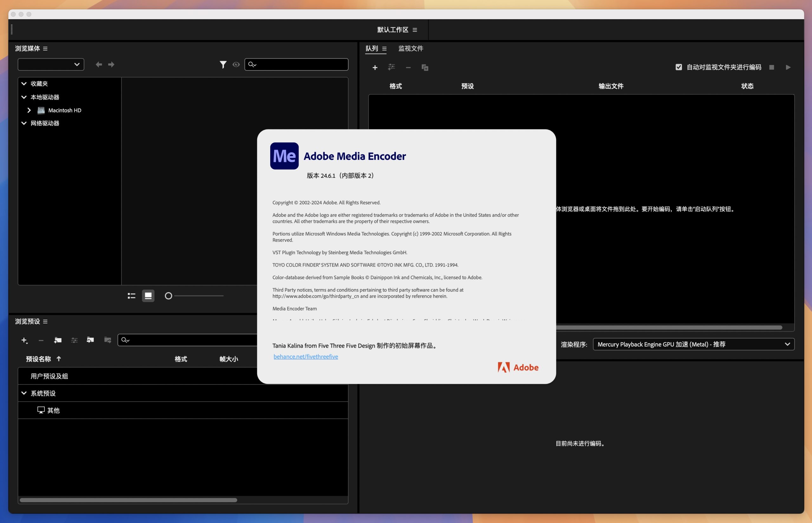812x523 pixels.
Task: Open the 渲染程序 renderer dropdown
Action: [x=693, y=344]
